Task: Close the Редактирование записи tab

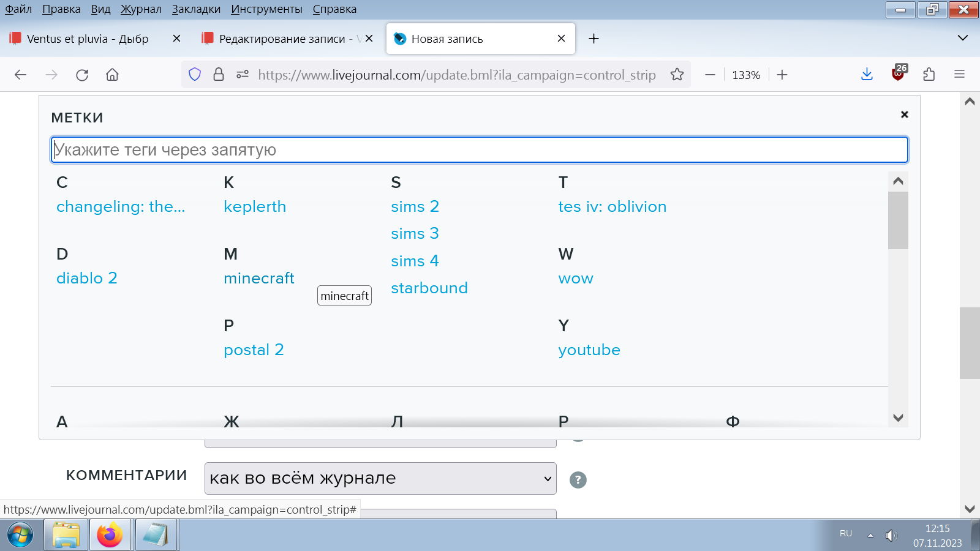Action: [369, 39]
